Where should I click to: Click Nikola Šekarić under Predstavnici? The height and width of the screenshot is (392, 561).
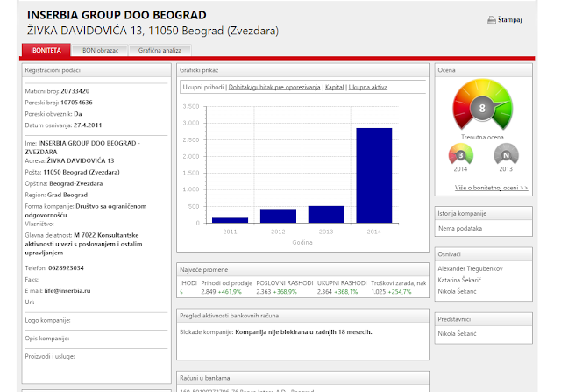click(457, 333)
